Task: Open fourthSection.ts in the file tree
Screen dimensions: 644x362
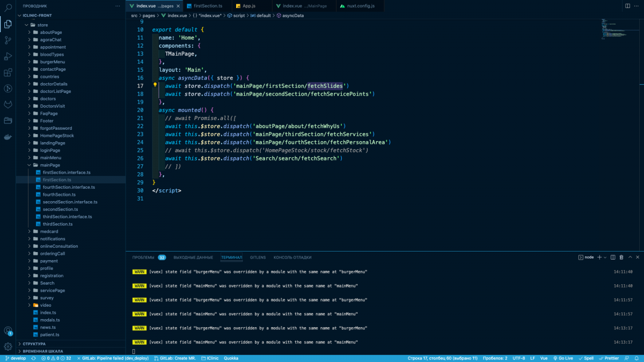Action: point(71,195)
